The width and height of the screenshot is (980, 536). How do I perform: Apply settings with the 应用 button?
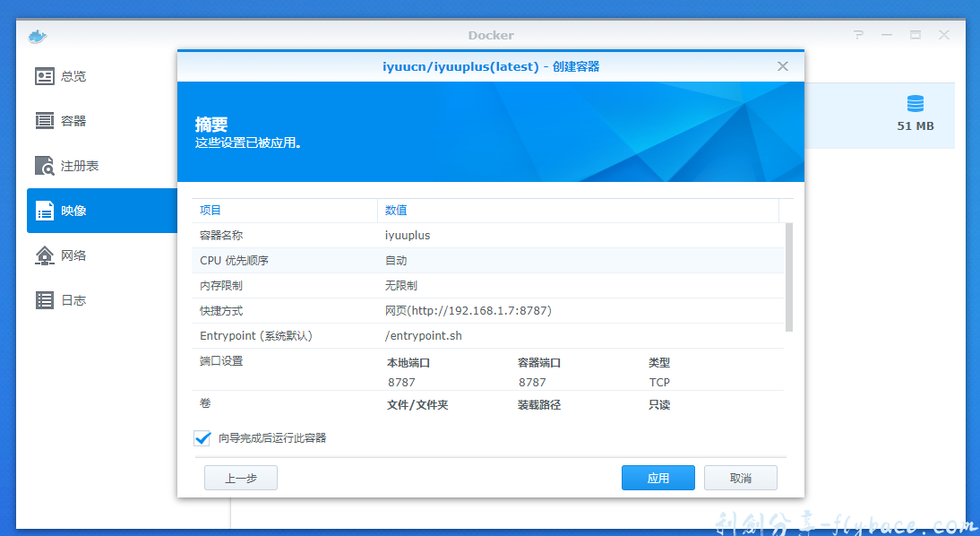[x=658, y=478]
